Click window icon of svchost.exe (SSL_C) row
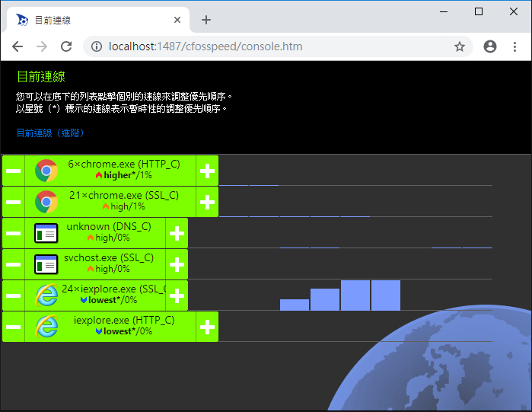The height and width of the screenshot is (412, 532). pos(46,264)
